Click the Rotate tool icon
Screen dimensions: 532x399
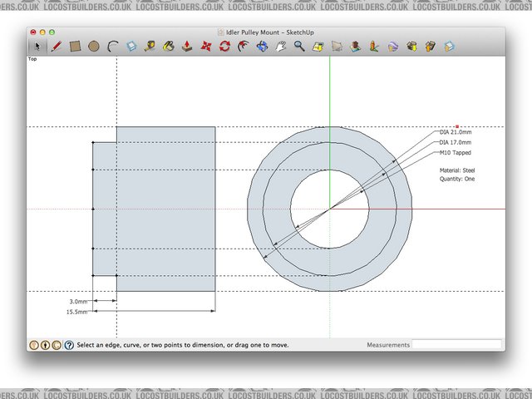click(224, 47)
